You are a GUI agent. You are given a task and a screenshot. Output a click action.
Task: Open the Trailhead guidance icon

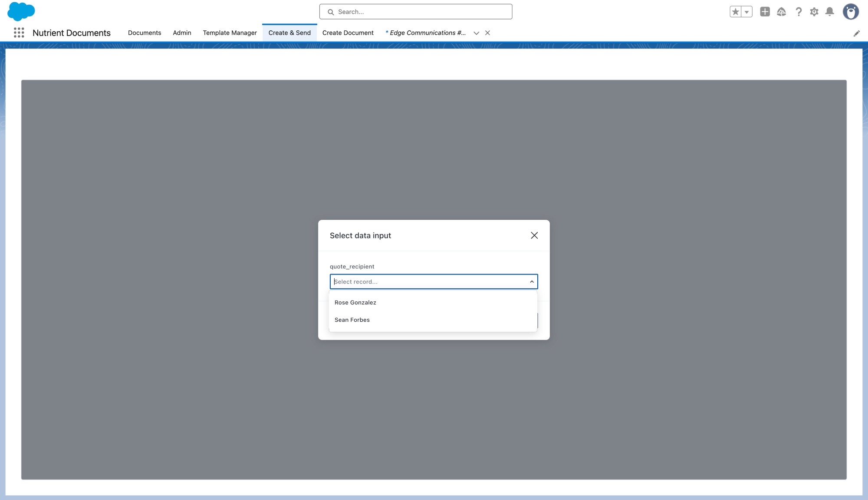click(781, 12)
